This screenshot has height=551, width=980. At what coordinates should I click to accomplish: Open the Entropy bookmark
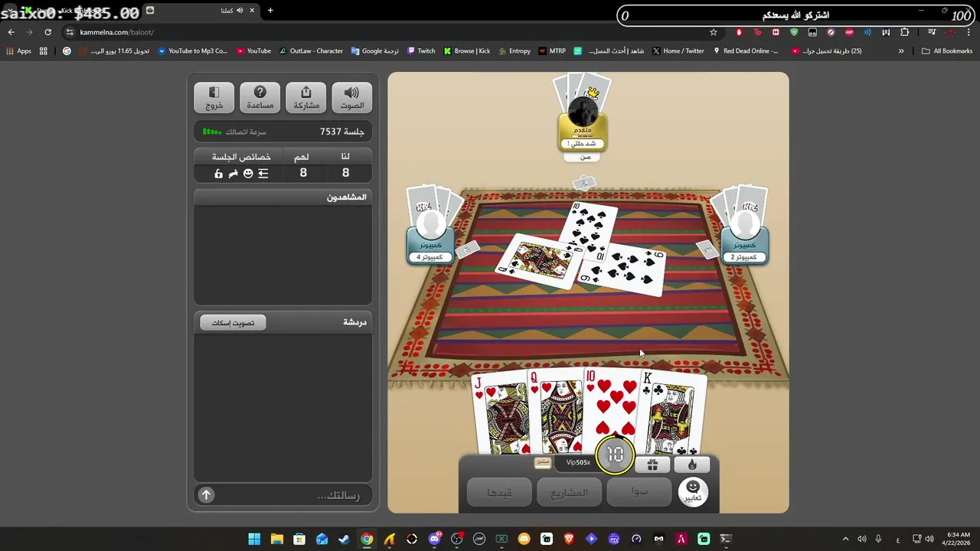514,51
